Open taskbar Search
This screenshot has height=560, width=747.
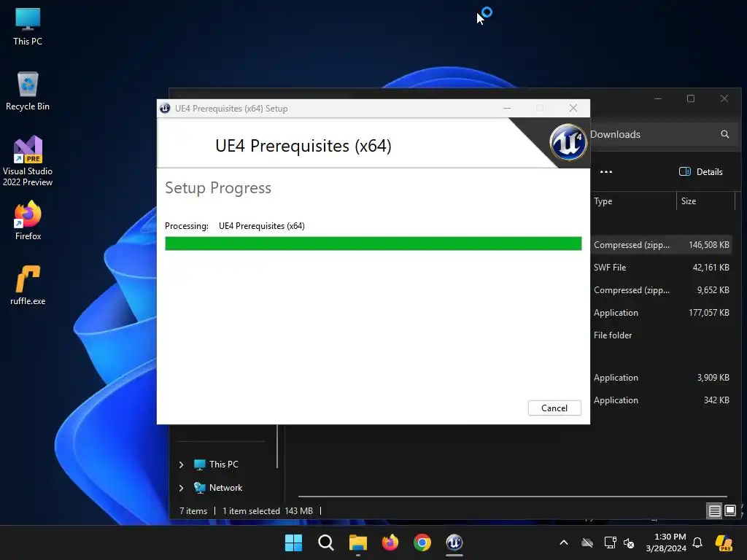point(326,542)
